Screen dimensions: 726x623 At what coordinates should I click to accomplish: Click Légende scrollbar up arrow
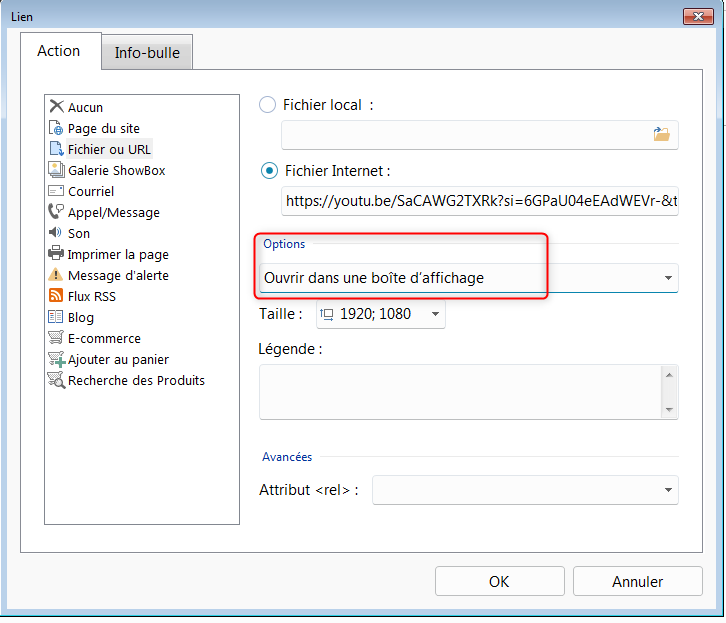[x=670, y=375]
